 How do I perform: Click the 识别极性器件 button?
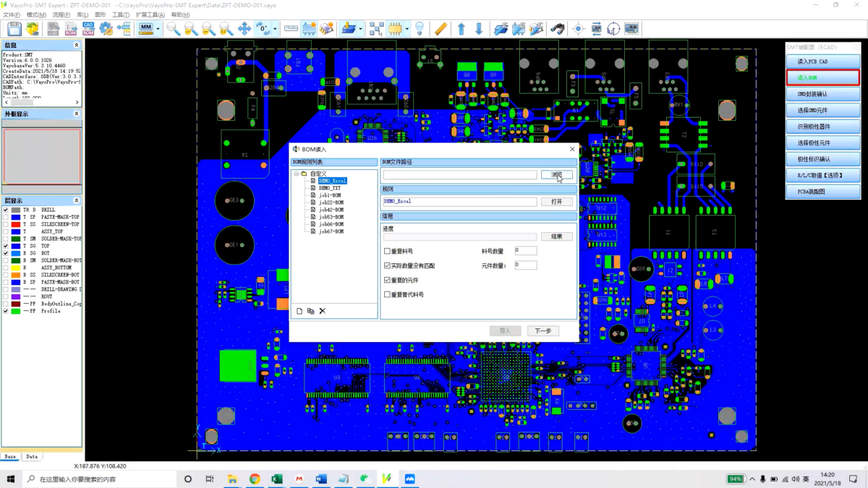tap(822, 127)
